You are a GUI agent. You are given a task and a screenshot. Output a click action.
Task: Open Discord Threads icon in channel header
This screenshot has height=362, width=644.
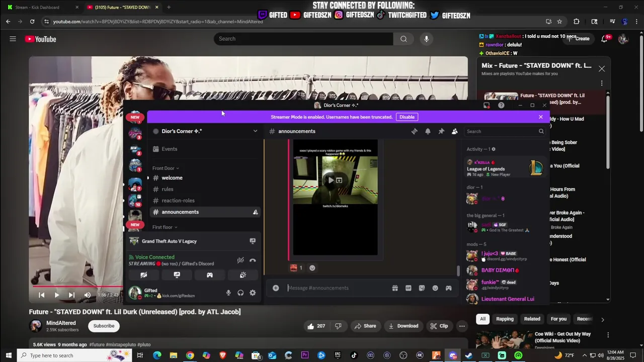tap(414, 131)
